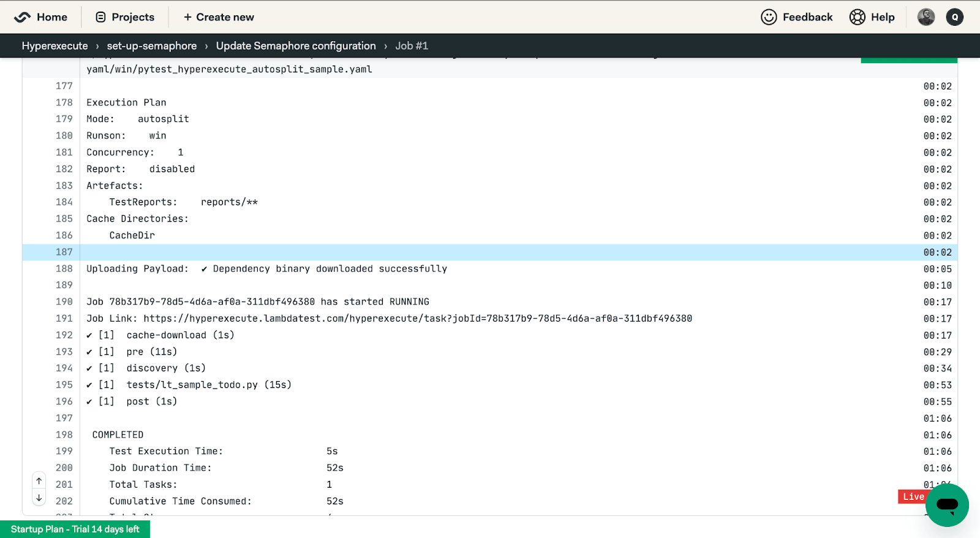Viewport: 980px width, 538px height.
Task: Select log line number 199
Action: click(64, 451)
